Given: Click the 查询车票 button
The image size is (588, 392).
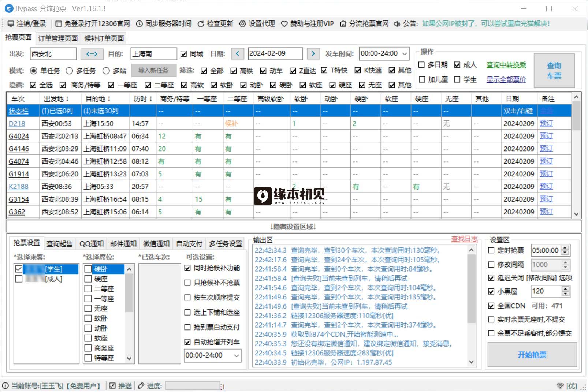Looking at the screenshot, I should click(x=554, y=71).
